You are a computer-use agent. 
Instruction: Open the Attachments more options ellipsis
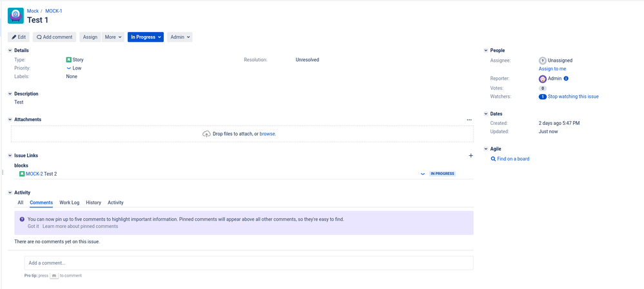click(x=469, y=120)
